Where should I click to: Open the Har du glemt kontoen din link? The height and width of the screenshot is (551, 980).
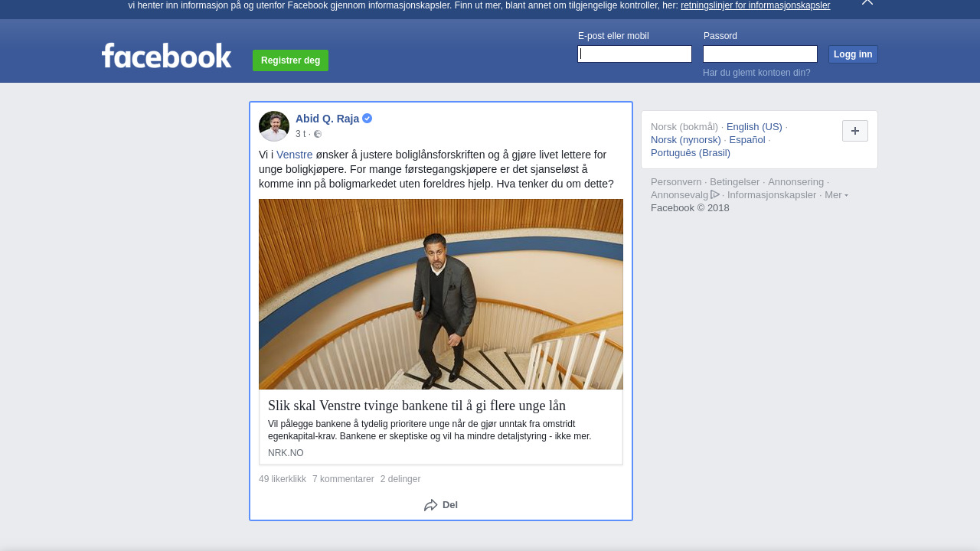[x=756, y=73]
